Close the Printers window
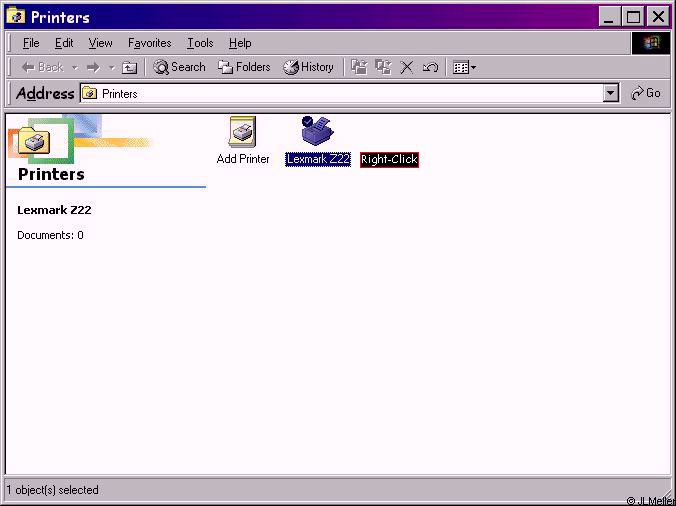 click(x=658, y=17)
